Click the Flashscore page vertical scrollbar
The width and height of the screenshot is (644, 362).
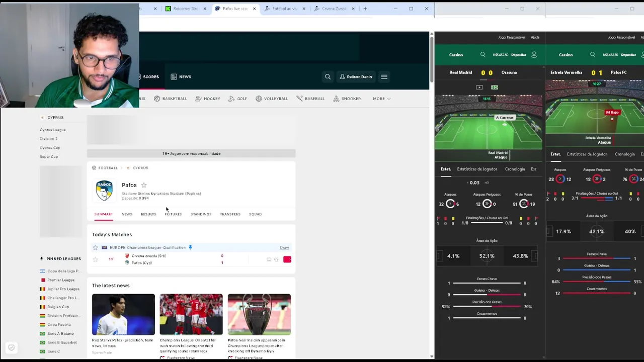pyautogui.click(x=432, y=60)
